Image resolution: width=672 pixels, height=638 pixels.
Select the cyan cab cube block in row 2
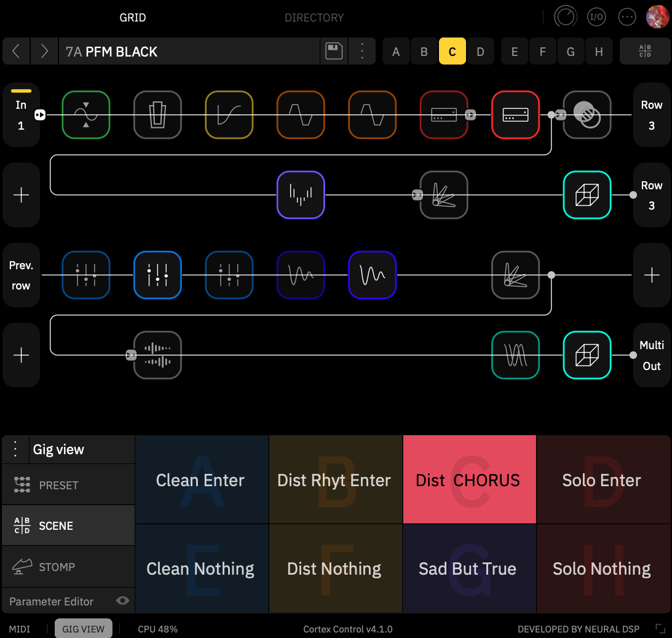pos(587,195)
